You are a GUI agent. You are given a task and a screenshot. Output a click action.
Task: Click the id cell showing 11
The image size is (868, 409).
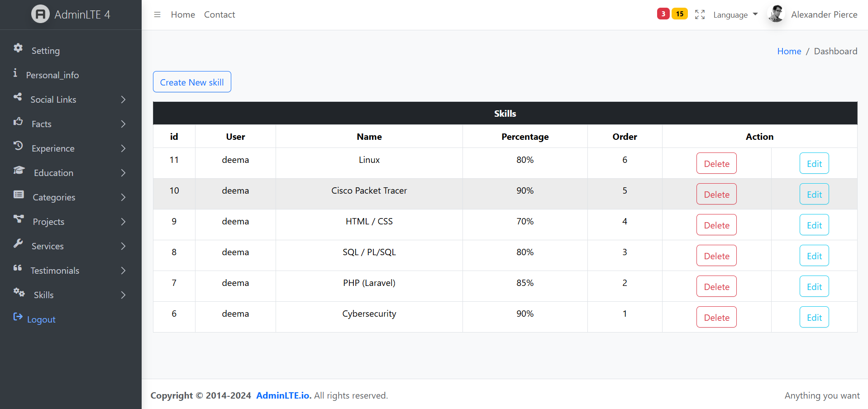coord(174,163)
